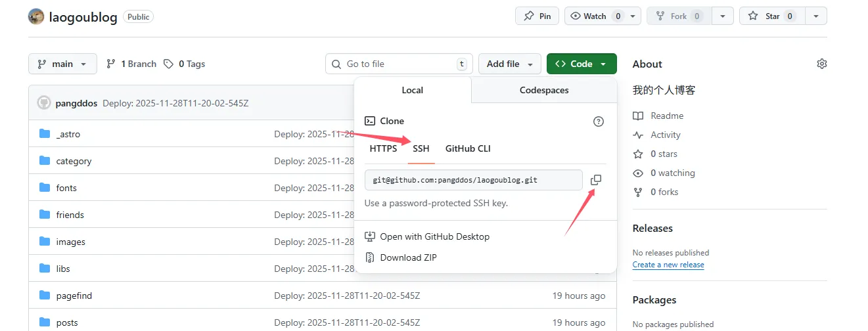The height and width of the screenshot is (331, 868).
Task: Click the folder icon beside pagefind
Action: [x=45, y=296]
